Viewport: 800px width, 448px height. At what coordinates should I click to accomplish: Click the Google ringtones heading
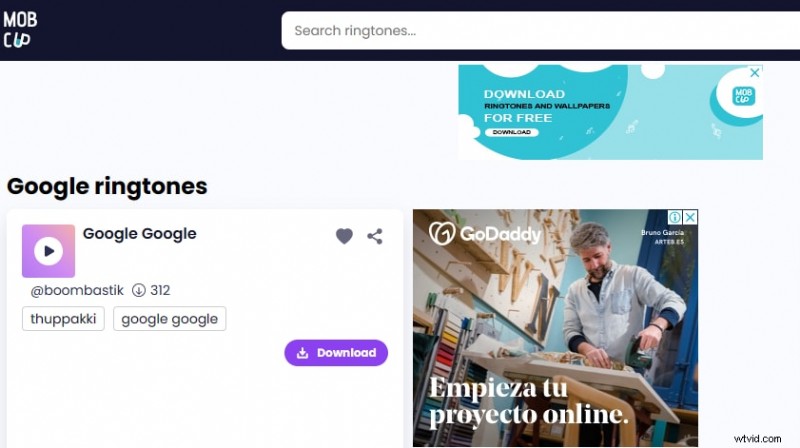point(107,186)
